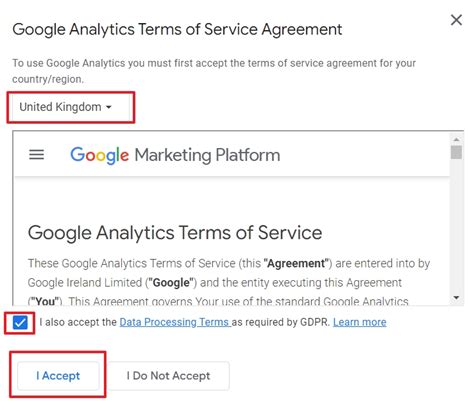
Task: Open the Data Processing Terms link
Action: (175, 322)
